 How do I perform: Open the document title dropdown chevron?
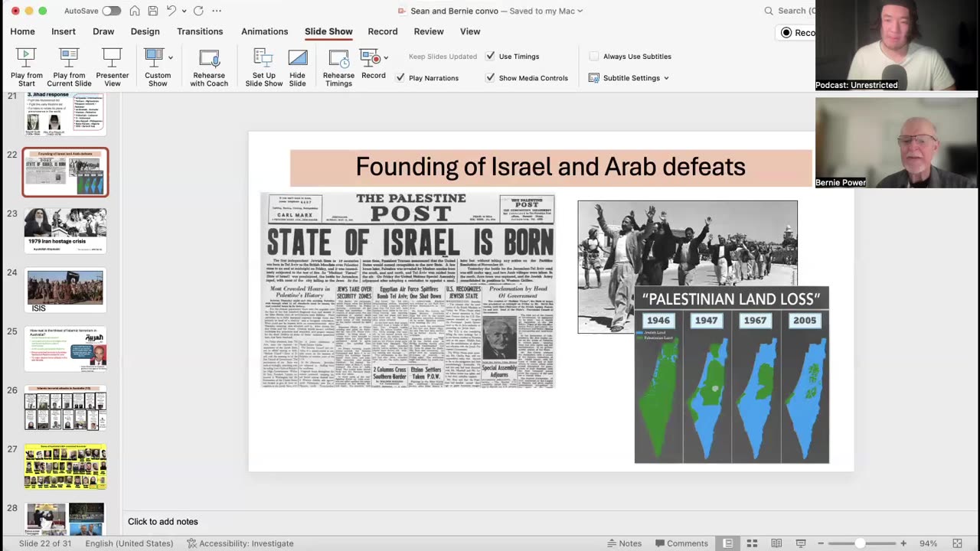click(x=580, y=11)
